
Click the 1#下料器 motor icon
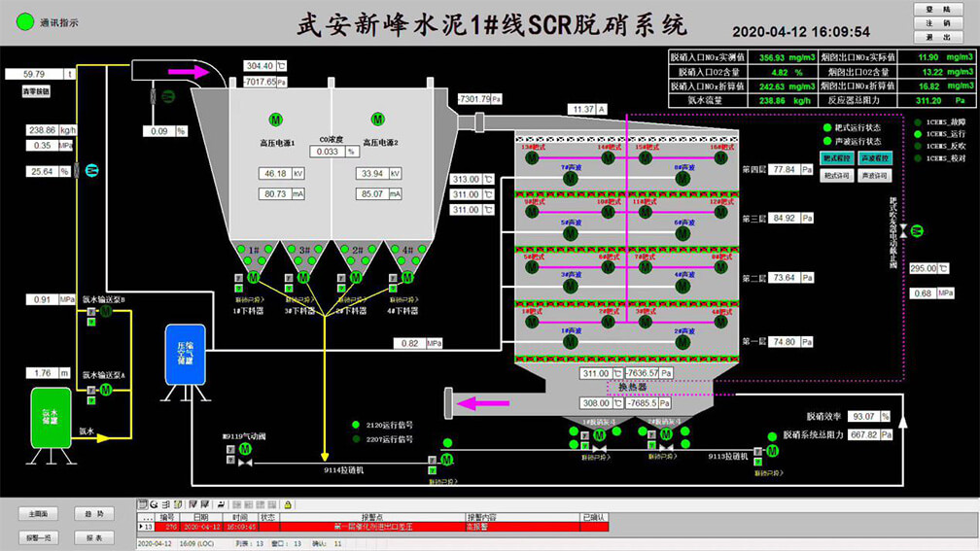point(254,278)
